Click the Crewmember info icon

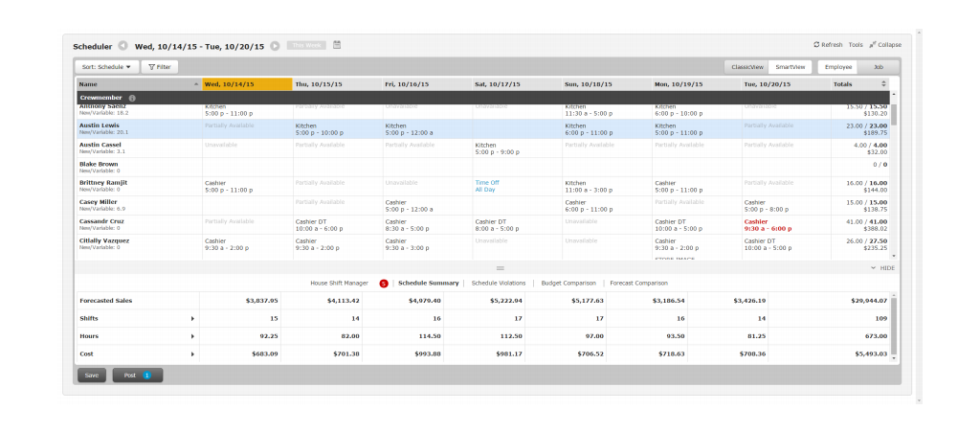132,98
